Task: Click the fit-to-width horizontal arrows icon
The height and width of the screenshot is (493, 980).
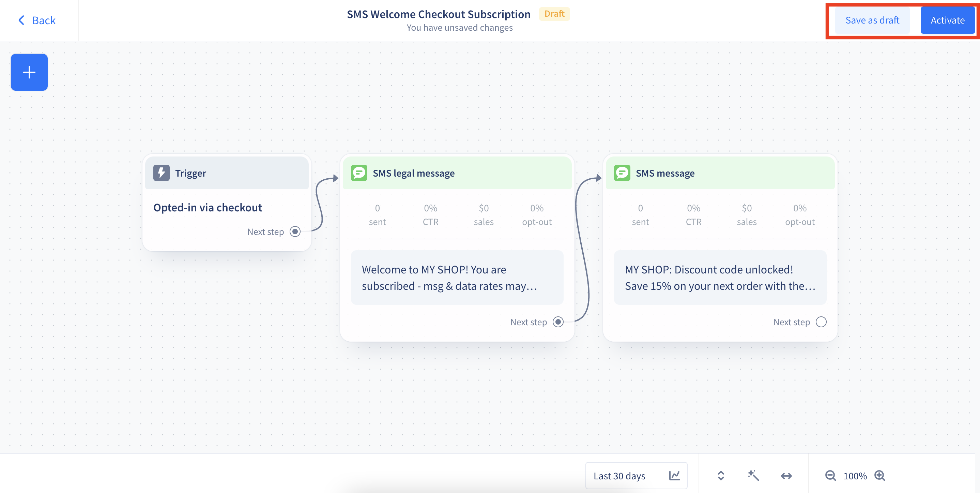Action: click(786, 476)
